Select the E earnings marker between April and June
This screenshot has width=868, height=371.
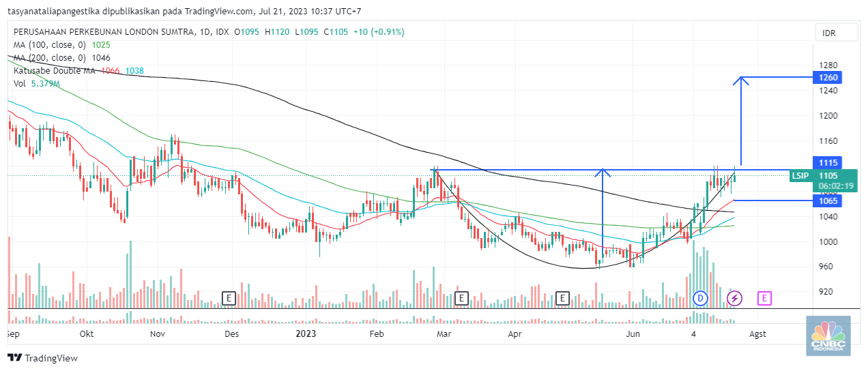tap(562, 298)
